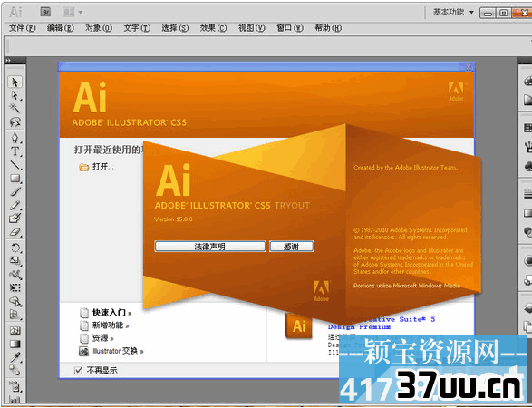Close the welcome screen window
The image size is (532, 408).
point(469,66)
